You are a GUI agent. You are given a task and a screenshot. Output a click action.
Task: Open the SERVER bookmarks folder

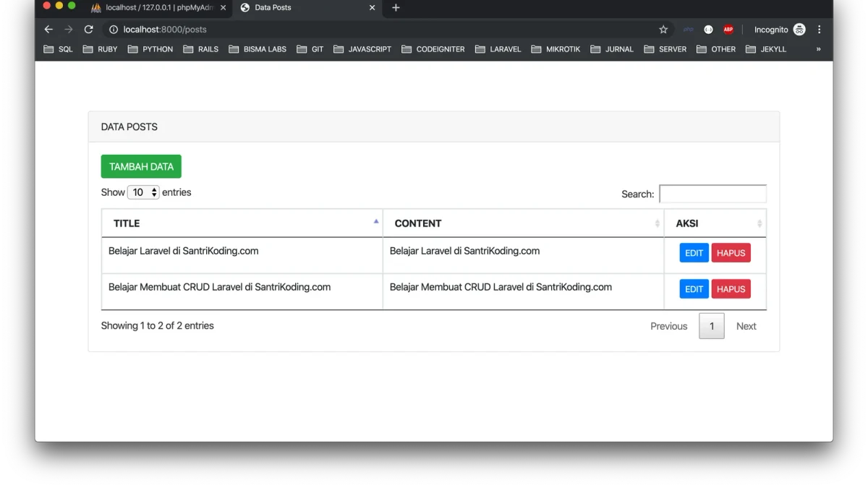(665, 49)
